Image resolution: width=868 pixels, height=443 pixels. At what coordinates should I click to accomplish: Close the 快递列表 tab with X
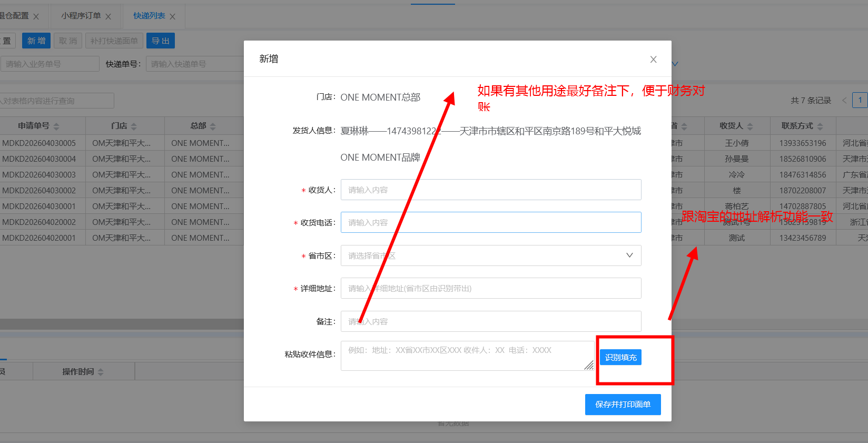[x=172, y=17]
